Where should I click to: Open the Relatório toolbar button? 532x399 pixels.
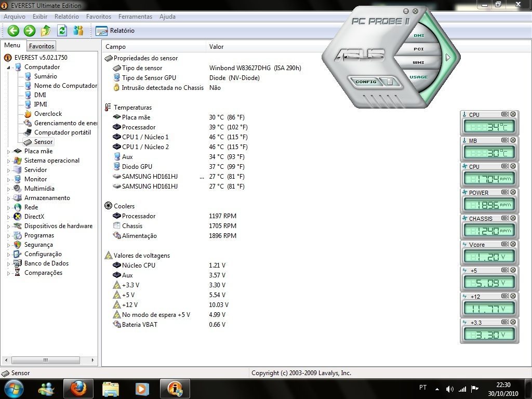pyautogui.click(x=115, y=31)
